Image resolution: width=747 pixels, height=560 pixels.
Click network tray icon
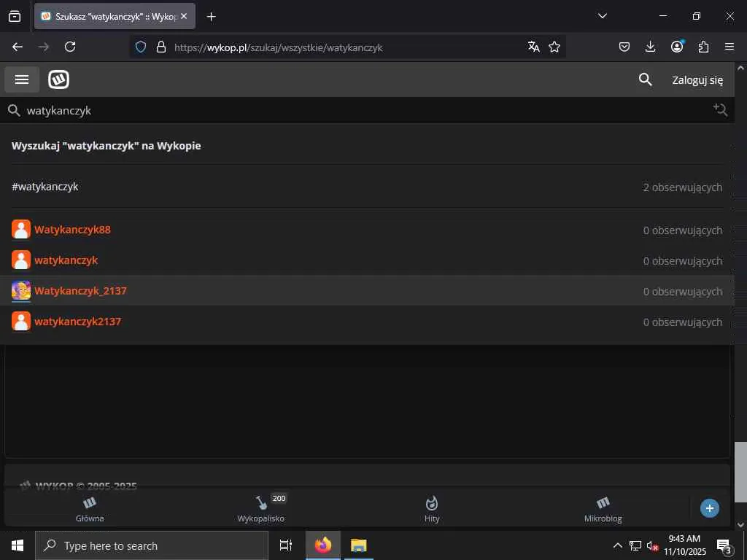click(x=635, y=545)
